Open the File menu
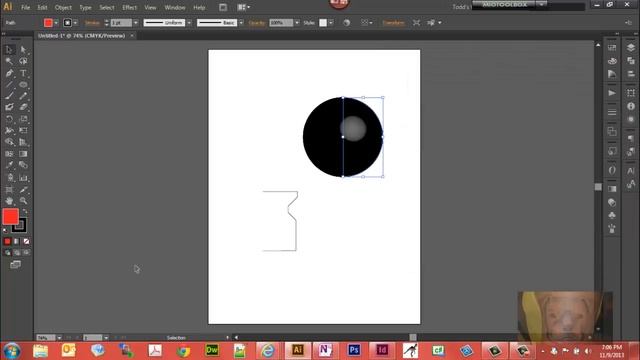 [25, 7]
